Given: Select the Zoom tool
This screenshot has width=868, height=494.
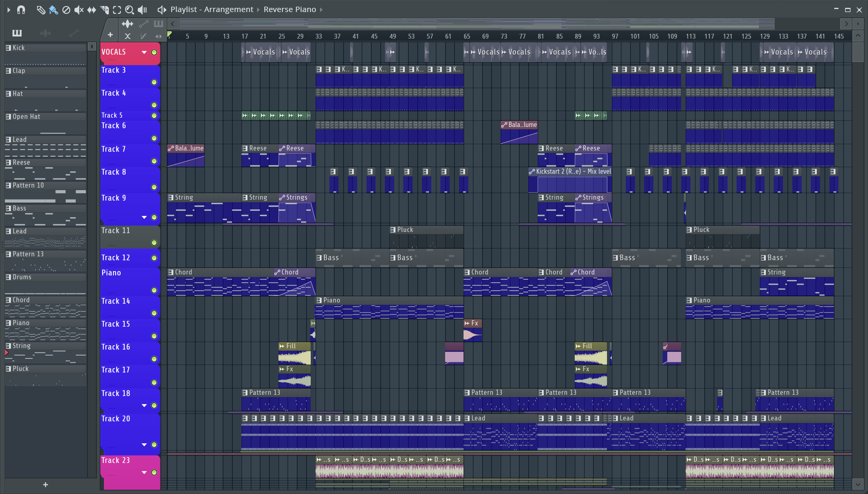Looking at the screenshot, I should click(x=129, y=10).
